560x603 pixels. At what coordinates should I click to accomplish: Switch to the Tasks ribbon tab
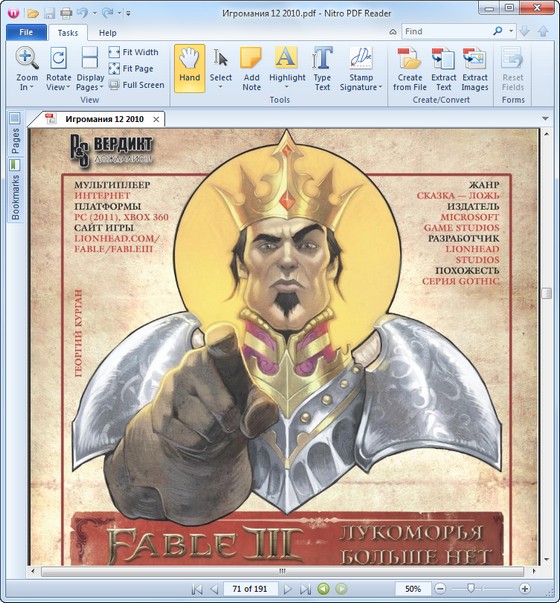click(x=68, y=33)
